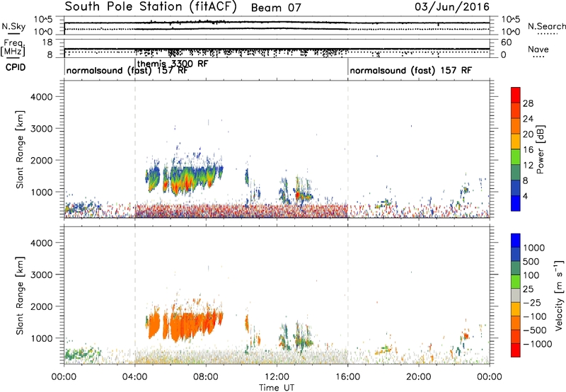The image size is (566, 392).
Task: Click the 'Nave' legend label
Action: tap(538, 49)
